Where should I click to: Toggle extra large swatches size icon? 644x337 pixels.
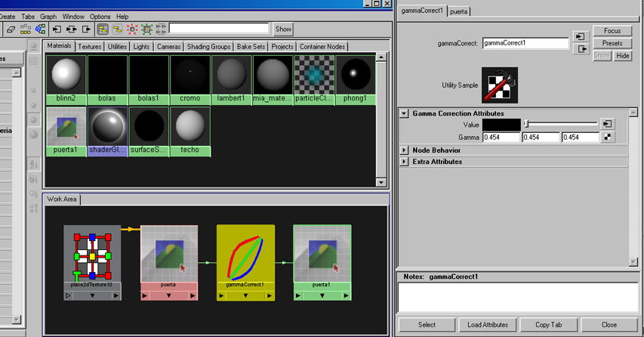tap(34, 134)
